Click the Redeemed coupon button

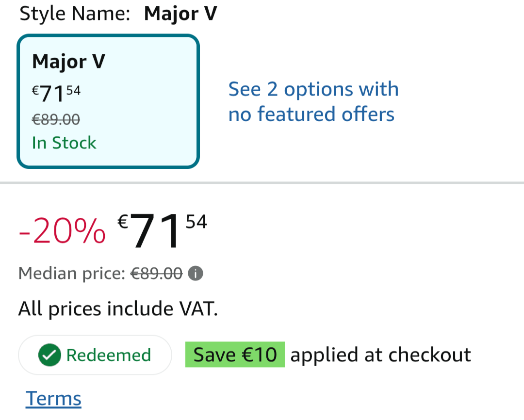pos(95,355)
